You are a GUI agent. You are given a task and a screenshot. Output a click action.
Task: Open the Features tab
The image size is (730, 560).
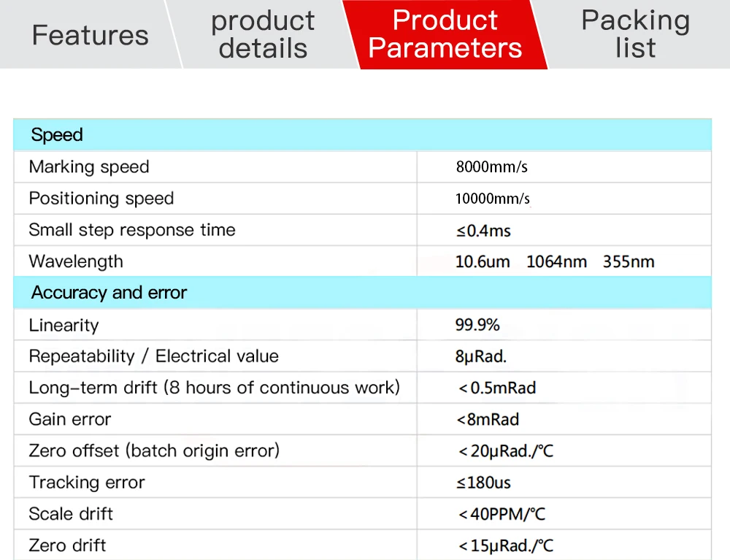pyautogui.click(x=91, y=35)
